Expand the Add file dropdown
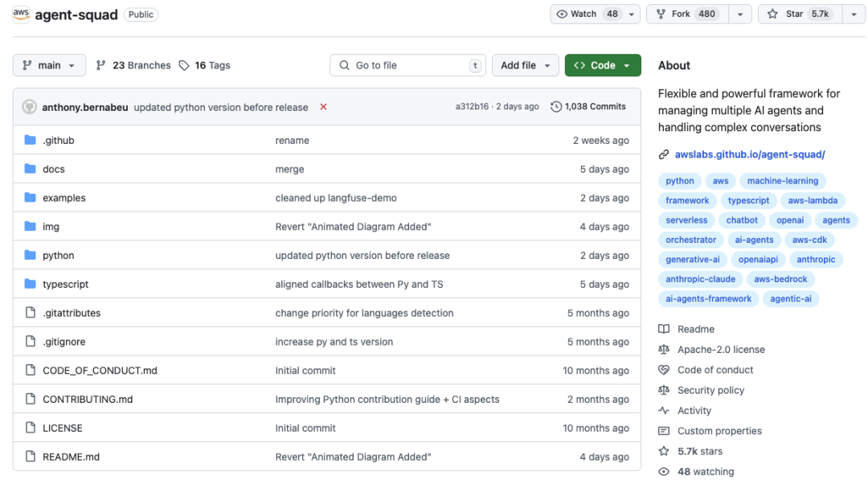 click(525, 65)
